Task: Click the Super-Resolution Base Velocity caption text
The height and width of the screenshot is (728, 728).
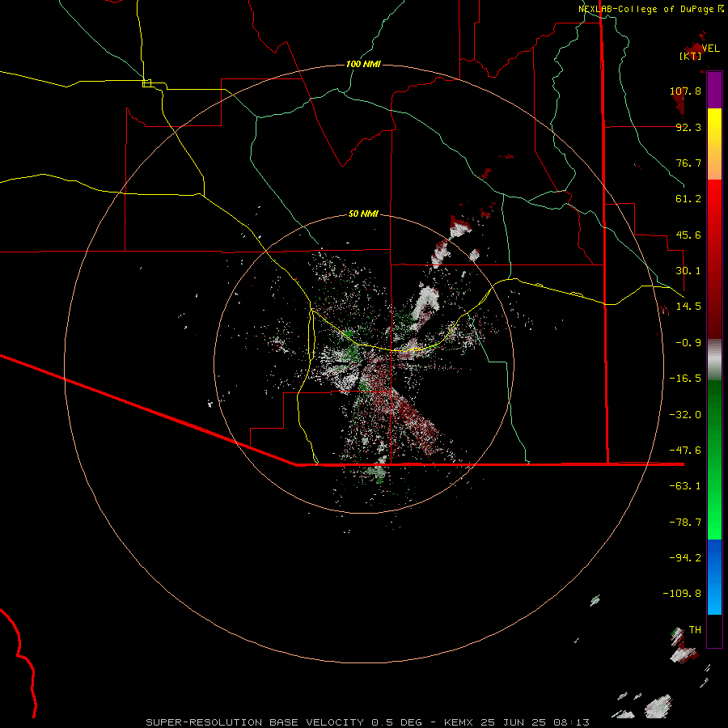Action: pyautogui.click(x=368, y=722)
